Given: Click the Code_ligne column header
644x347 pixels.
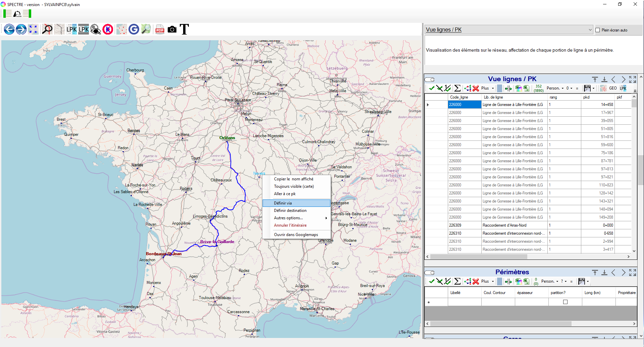Looking at the screenshot, I should (x=459, y=97).
